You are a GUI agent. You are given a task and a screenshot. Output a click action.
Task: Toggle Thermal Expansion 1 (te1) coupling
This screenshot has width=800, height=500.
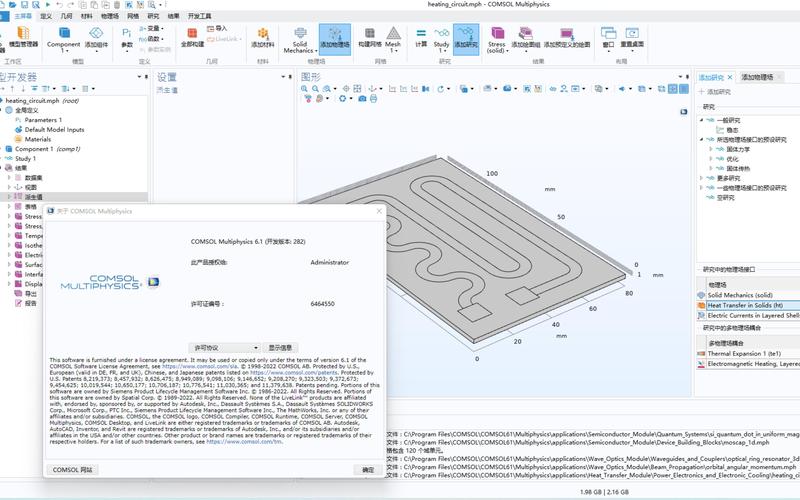point(748,354)
